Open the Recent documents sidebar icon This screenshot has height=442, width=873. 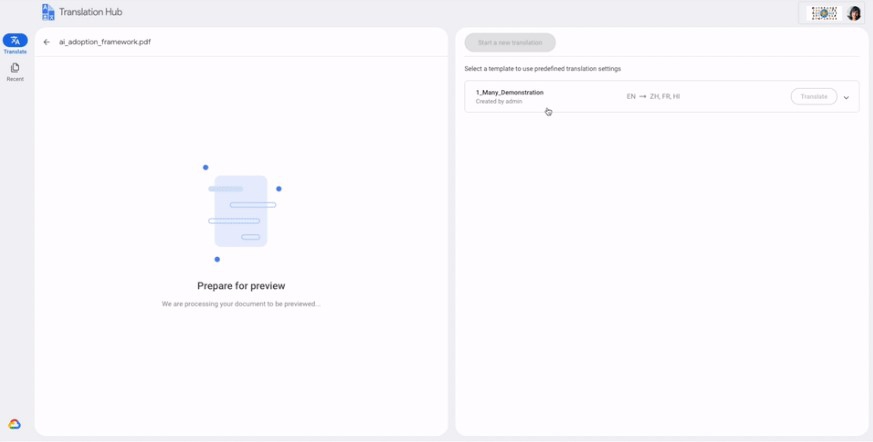[15, 67]
